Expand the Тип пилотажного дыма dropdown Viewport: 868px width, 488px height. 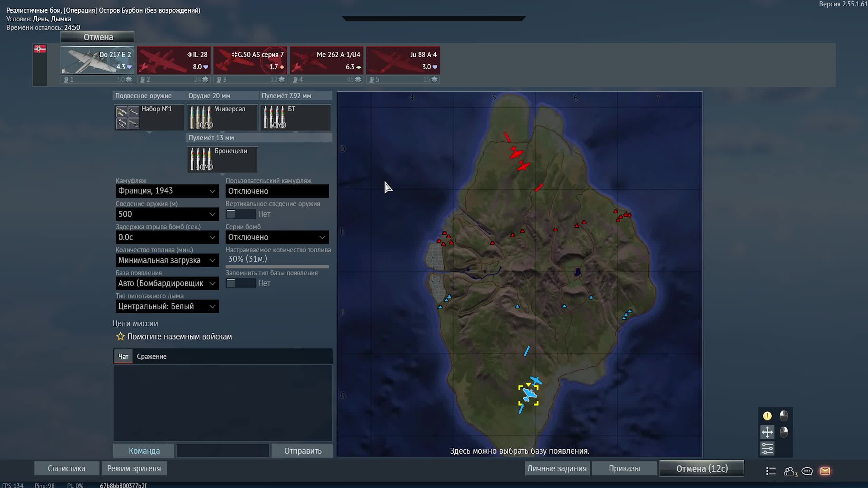(x=167, y=306)
